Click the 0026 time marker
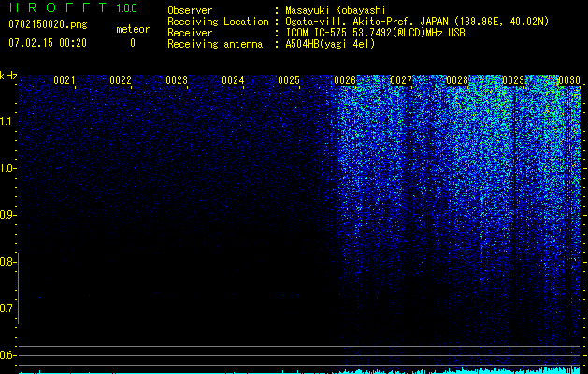The height and width of the screenshot is (374, 588). 345,80
